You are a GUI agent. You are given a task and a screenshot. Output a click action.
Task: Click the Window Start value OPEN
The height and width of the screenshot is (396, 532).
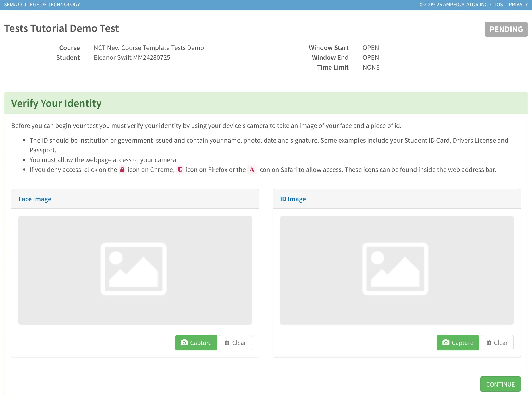pos(371,48)
